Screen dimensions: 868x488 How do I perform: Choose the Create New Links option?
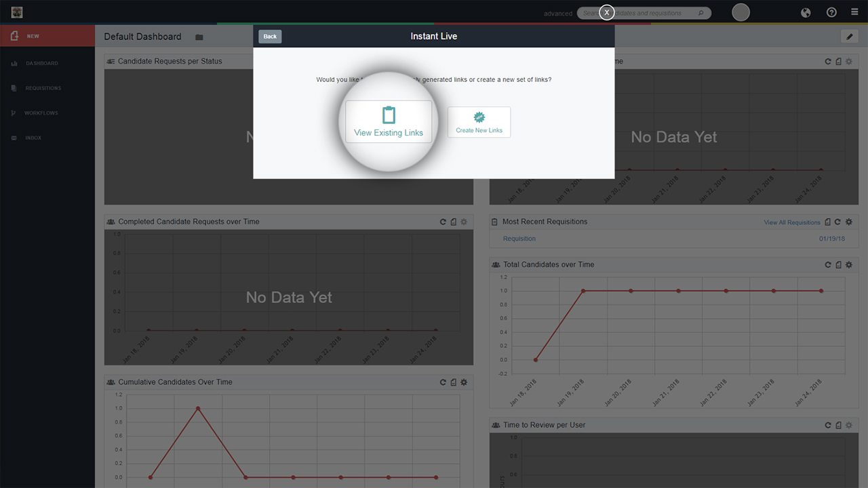[x=479, y=122]
